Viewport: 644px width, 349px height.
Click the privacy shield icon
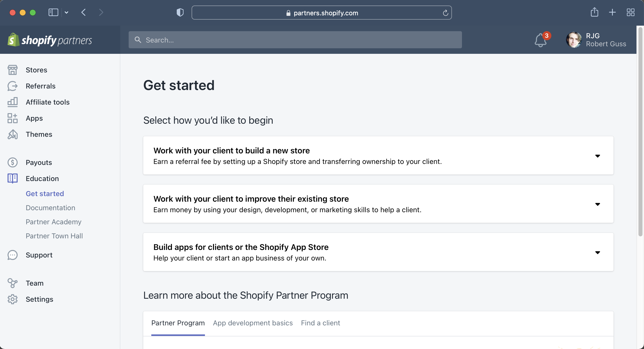180,12
